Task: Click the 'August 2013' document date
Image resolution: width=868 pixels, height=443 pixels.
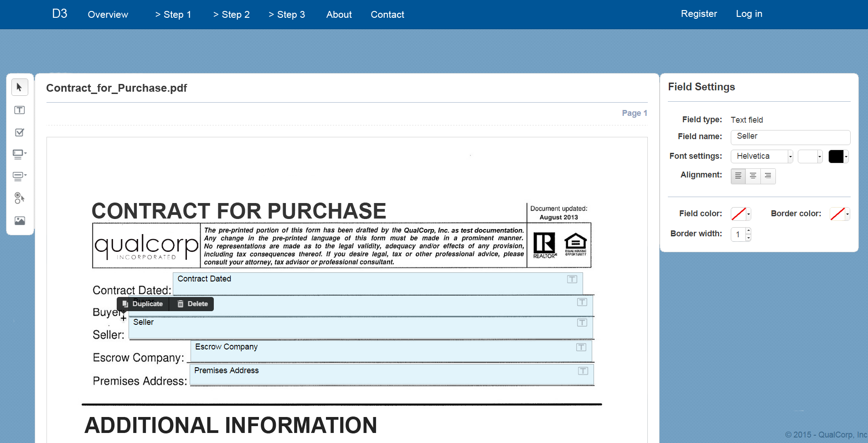Action: (x=559, y=218)
